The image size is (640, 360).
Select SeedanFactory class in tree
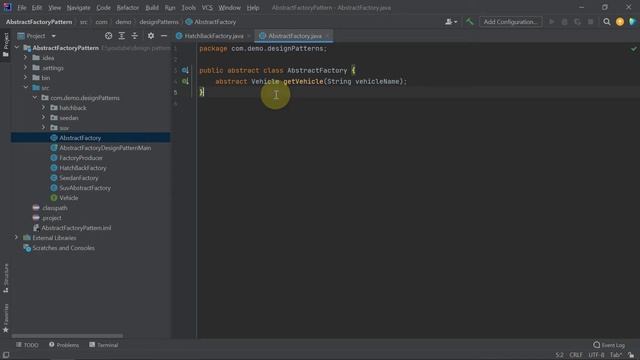[x=78, y=178]
